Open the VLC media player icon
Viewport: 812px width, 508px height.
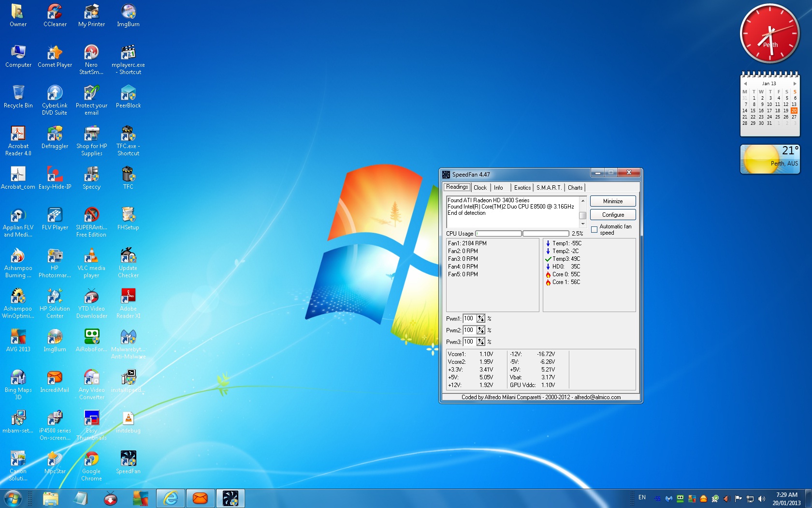(91, 263)
